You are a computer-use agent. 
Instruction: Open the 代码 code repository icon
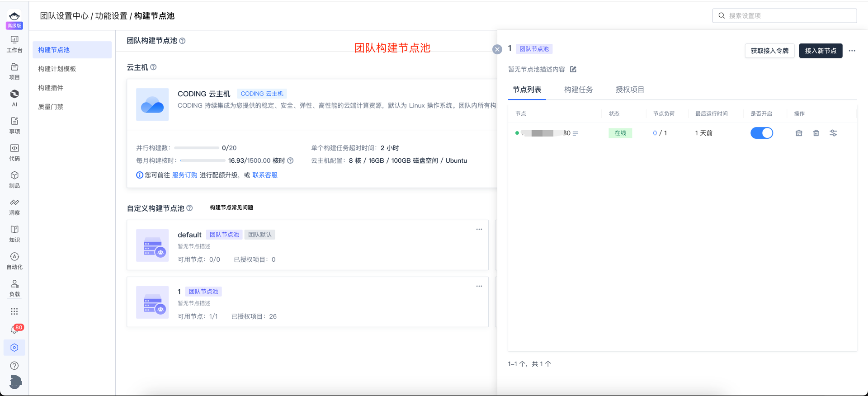pyautogui.click(x=14, y=152)
